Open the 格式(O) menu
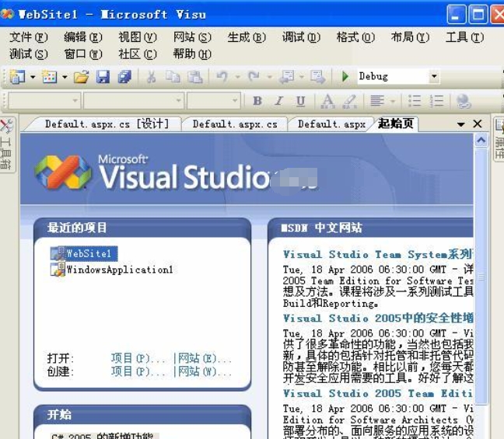This screenshot has width=504, height=439. pyautogui.click(x=355, y=37)
